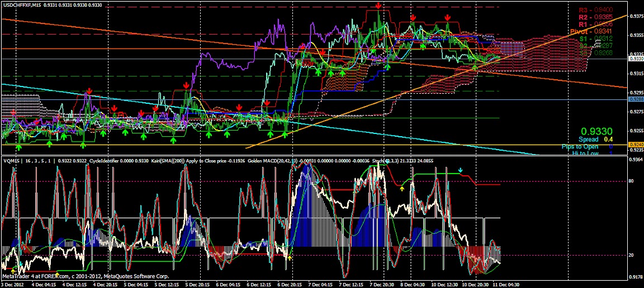The width and height of the screenshot is (644, 288).
Task: Click the blue 0.9288 price tag on axis
Action: click(635, 99)
